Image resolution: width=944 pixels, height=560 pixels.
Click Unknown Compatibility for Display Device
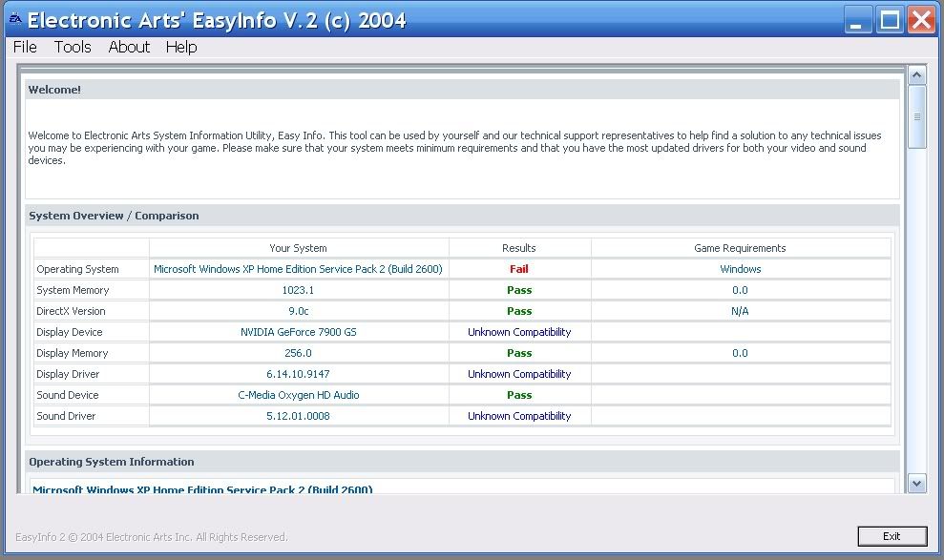(519, 332)
